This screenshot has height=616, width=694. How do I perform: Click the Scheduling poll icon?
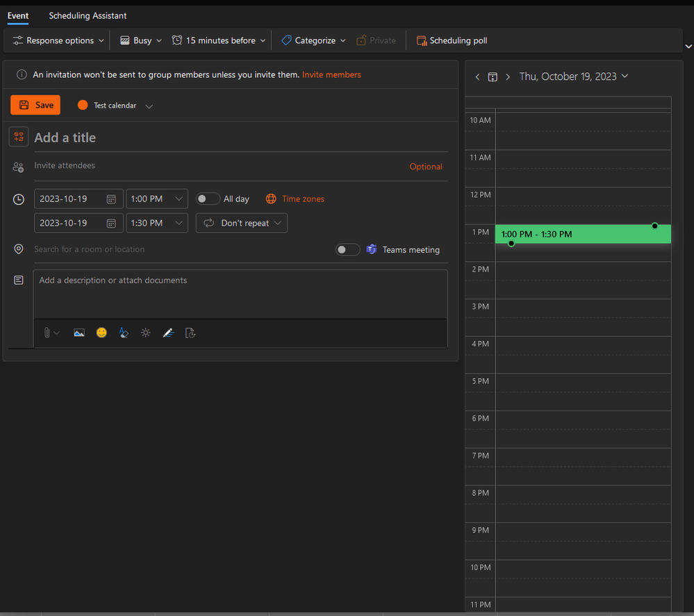(x=422, y=41)
